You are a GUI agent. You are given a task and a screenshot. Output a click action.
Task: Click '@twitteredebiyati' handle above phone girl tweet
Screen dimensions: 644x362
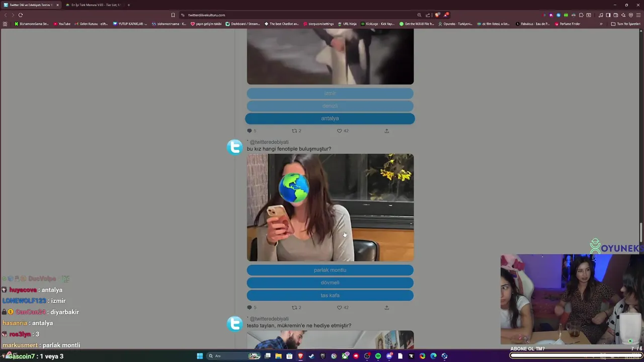pos(269,142)
